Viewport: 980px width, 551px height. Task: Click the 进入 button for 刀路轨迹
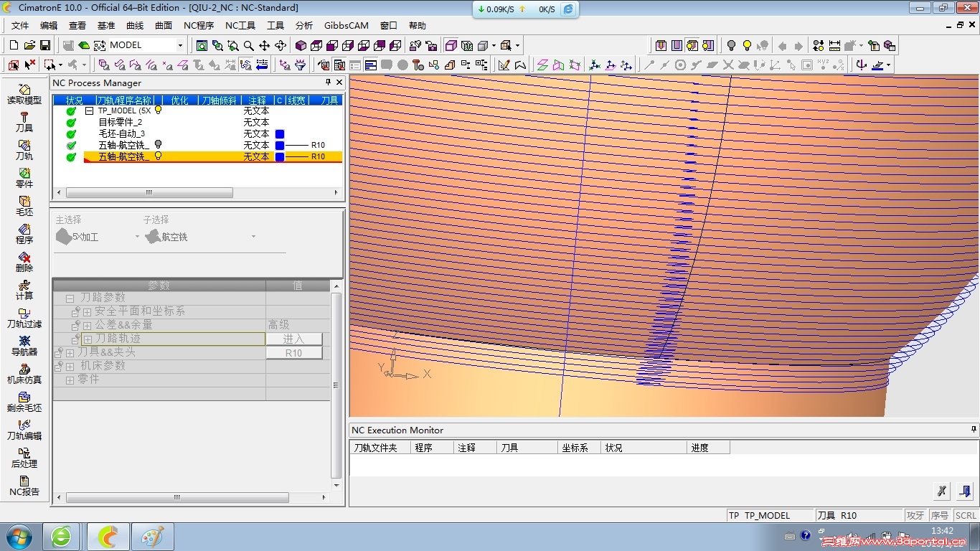(293, 339)
